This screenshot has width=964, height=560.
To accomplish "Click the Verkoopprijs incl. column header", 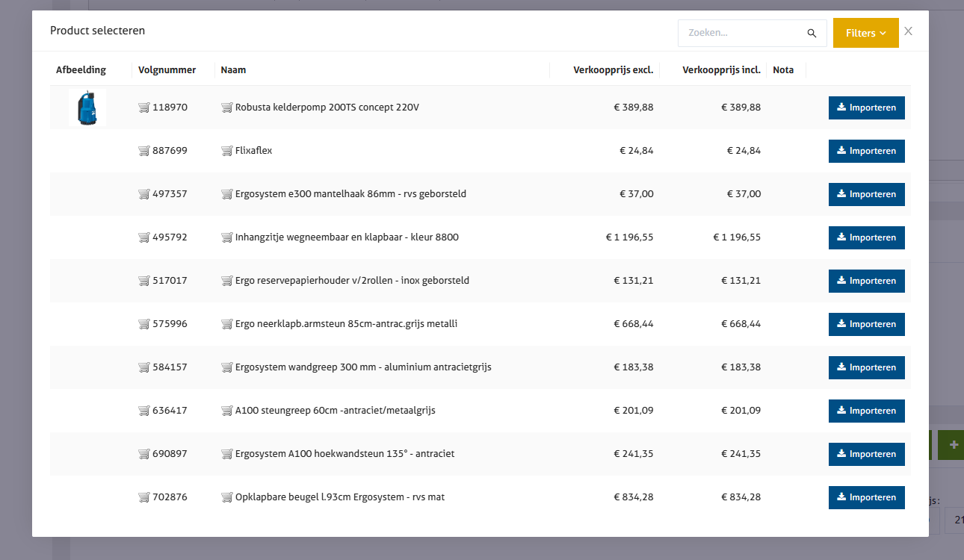I will click(721, 70).
